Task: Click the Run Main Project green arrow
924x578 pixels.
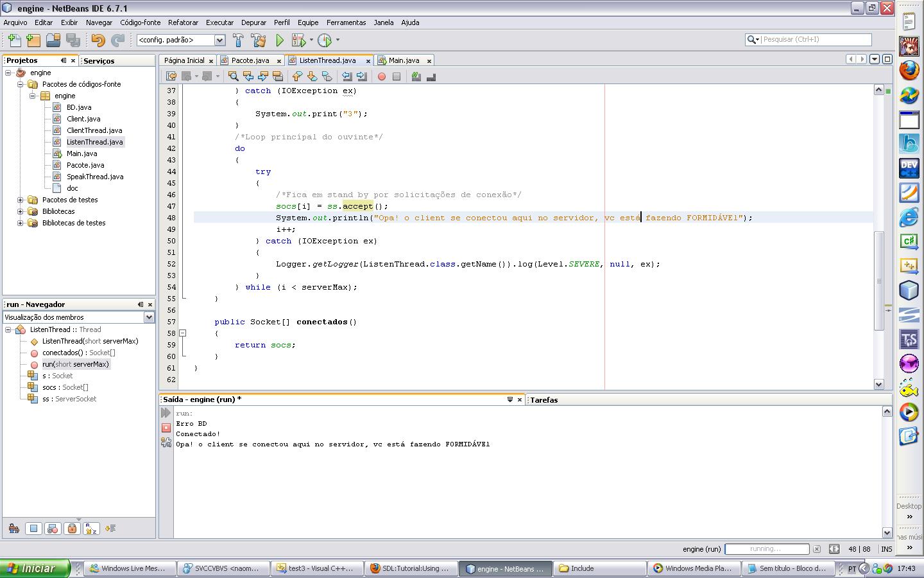Action: 280,40
